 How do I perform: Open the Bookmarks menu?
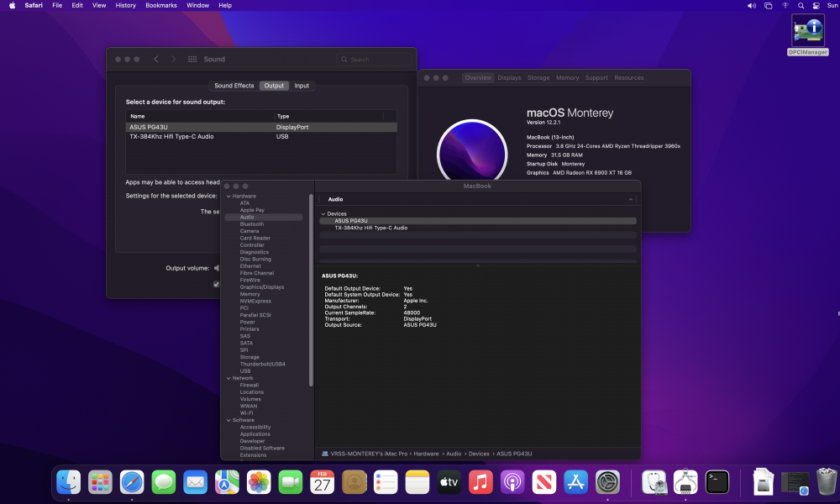(x=161, y=5)
